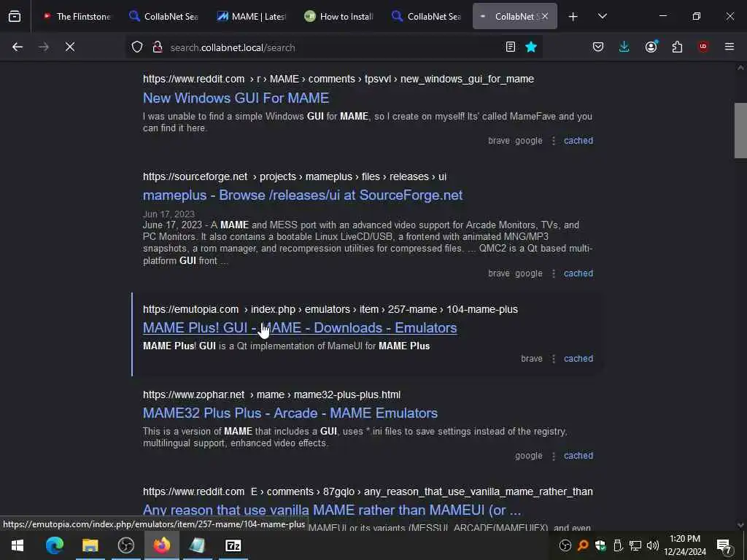Expand options dots for MAME32 Plus Plus result
747x560 pixels.
(553, 456)
